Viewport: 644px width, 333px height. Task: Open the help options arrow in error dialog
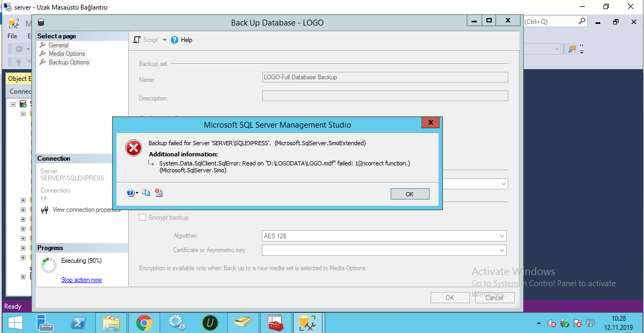click(x=137, y=193)
